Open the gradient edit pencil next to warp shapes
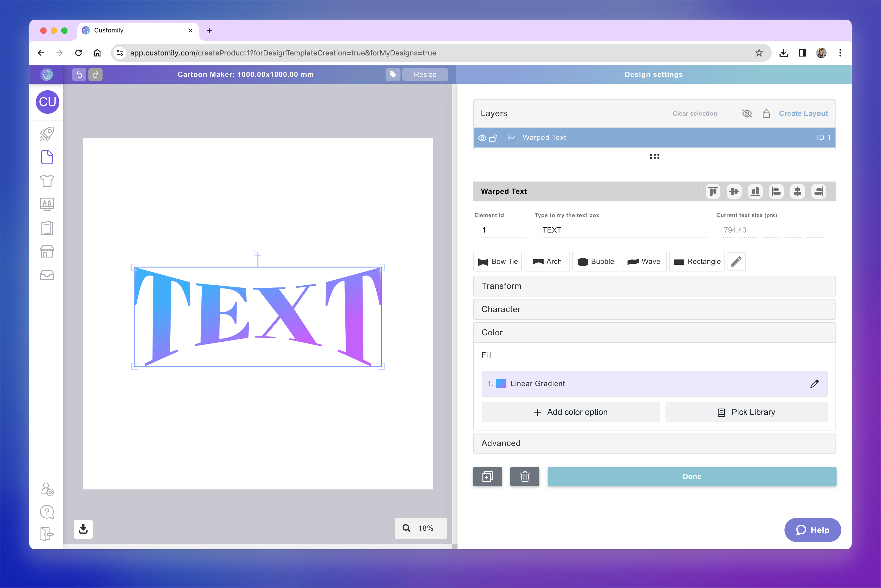Viewport: 881px width, 588px height. coord(736,261)
